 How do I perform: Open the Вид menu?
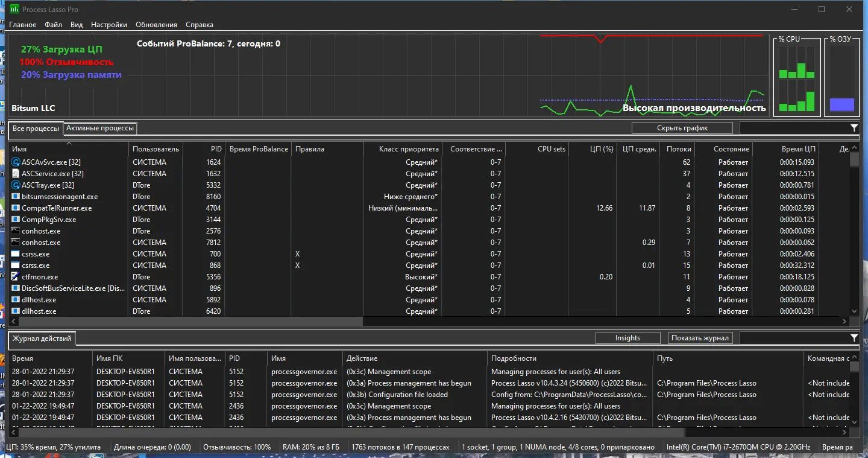pyautogui.click(x=77, y=25)
